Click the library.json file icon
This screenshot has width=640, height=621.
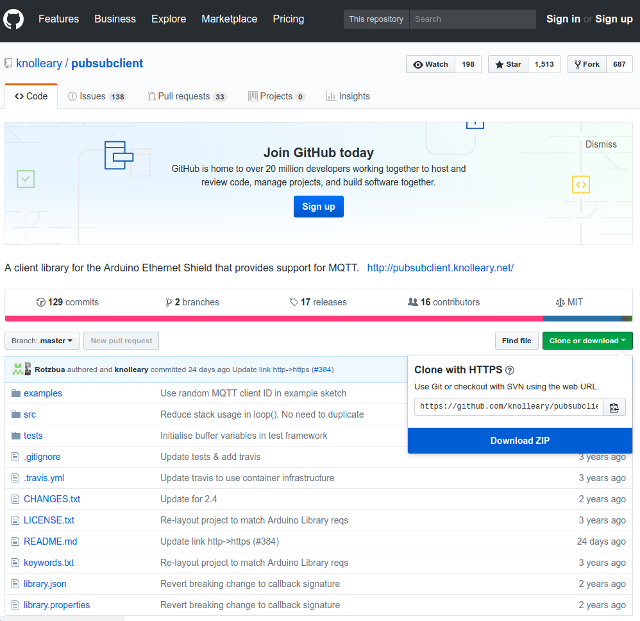(15, 583)
